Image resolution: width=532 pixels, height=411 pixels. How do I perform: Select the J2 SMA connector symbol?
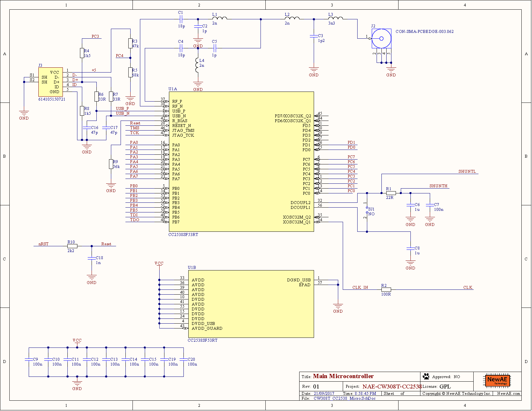point(381,39)
